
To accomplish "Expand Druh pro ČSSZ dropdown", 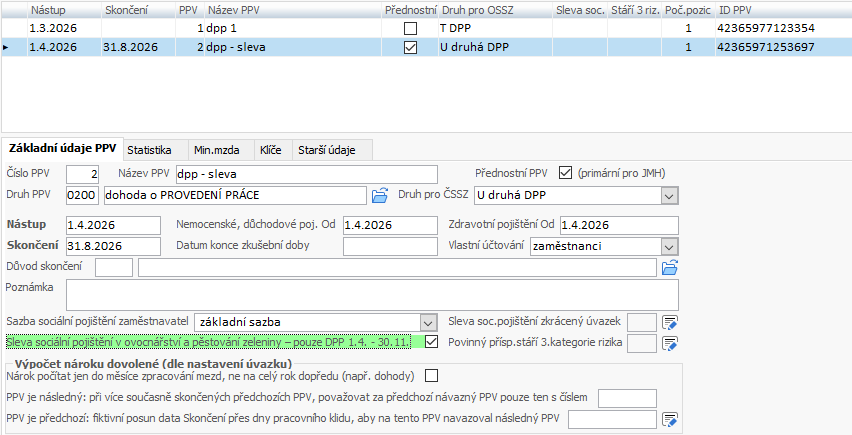I will (x=669, y=195).
